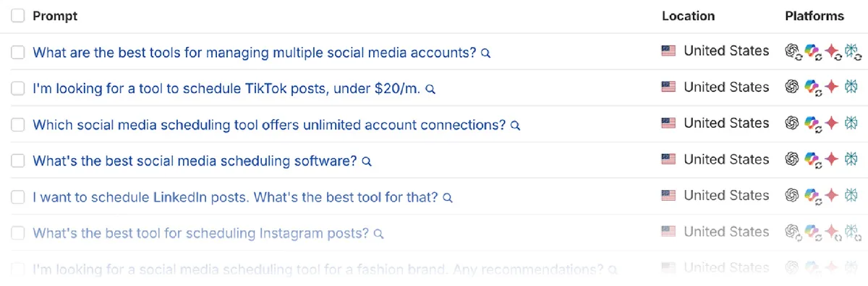Click the Platforms column header
This screenshot has width=868, height=286.
pyautogui.click(x=814, y=16)
